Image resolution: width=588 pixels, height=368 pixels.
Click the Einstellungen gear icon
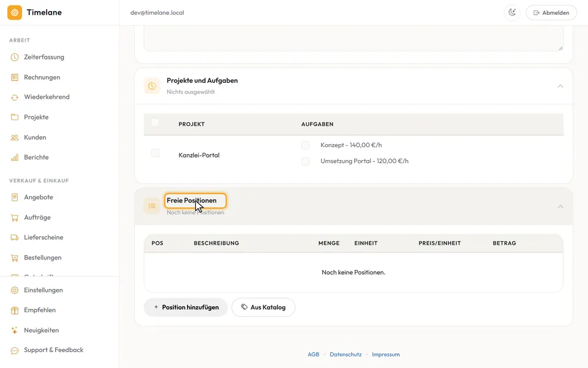click(15, 290)
